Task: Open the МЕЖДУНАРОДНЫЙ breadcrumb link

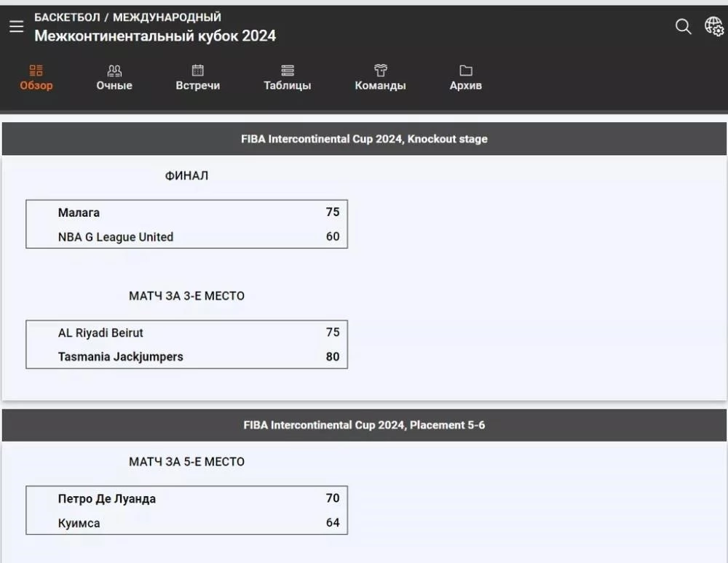Action: (167, 17)
